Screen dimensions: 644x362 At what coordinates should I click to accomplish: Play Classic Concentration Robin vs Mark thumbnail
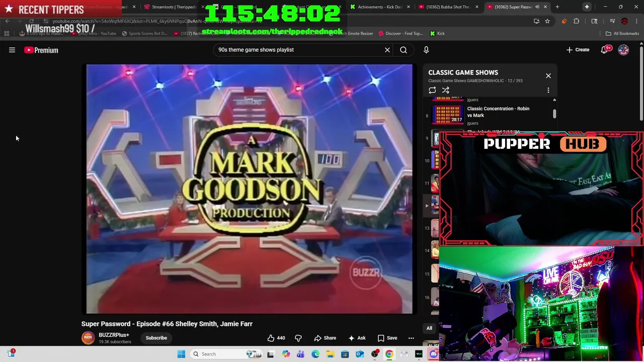(x=448, y=115)
